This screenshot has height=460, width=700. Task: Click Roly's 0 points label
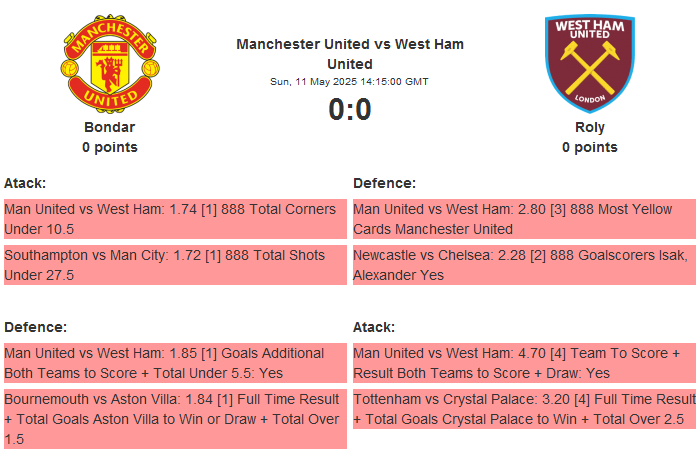click(590, 147)
